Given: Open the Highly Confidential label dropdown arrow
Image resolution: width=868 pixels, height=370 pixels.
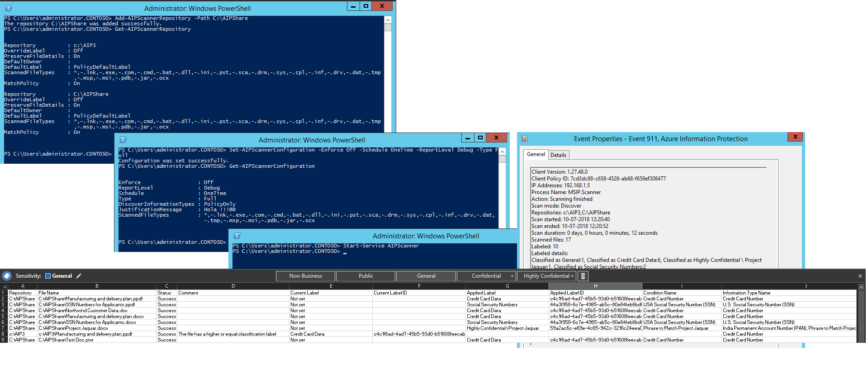Looking at the screenshot, I should (572, 276).
